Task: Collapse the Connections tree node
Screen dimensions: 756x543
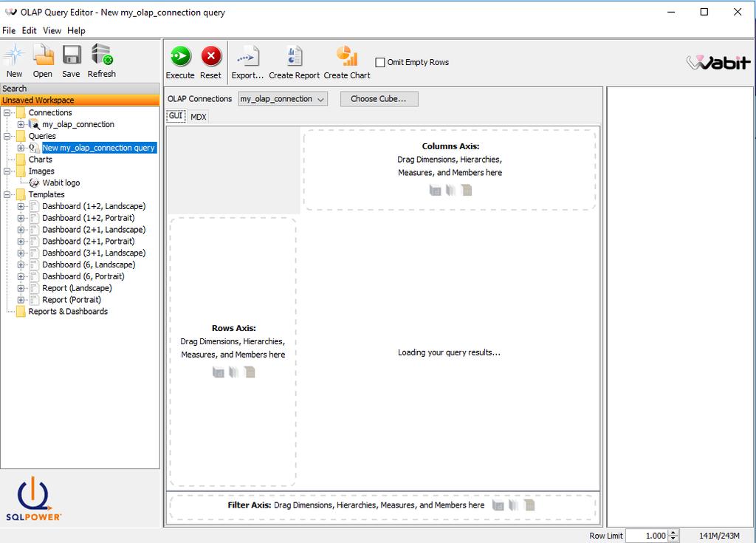Action: pyautogui.click(x=7, y=112)
